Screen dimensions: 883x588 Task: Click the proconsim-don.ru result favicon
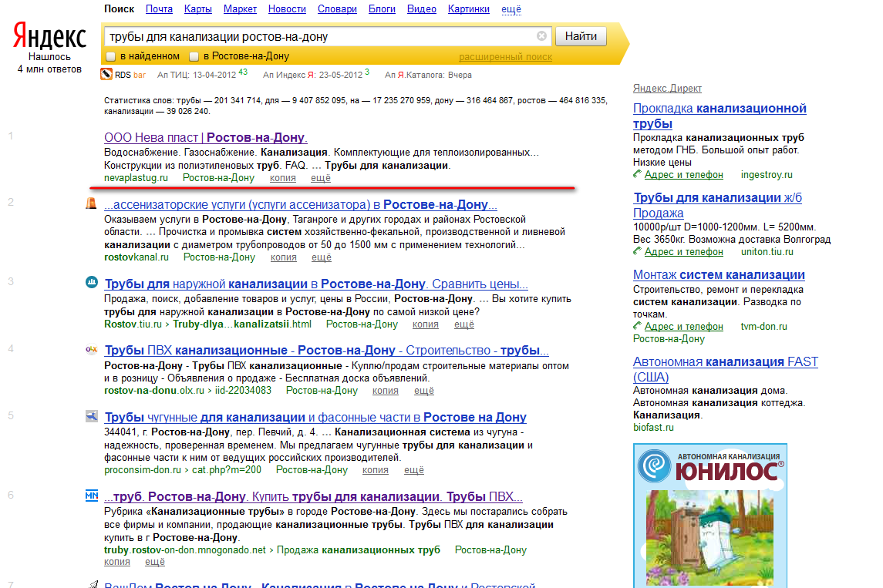click(91, 416)
